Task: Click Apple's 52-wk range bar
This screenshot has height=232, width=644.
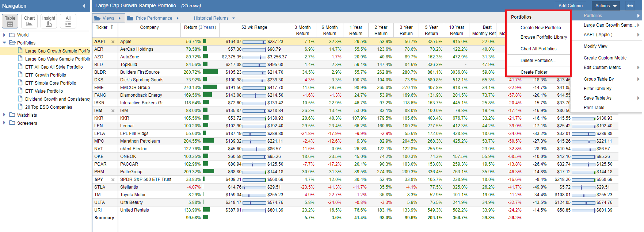Action: tap(254, 42)
